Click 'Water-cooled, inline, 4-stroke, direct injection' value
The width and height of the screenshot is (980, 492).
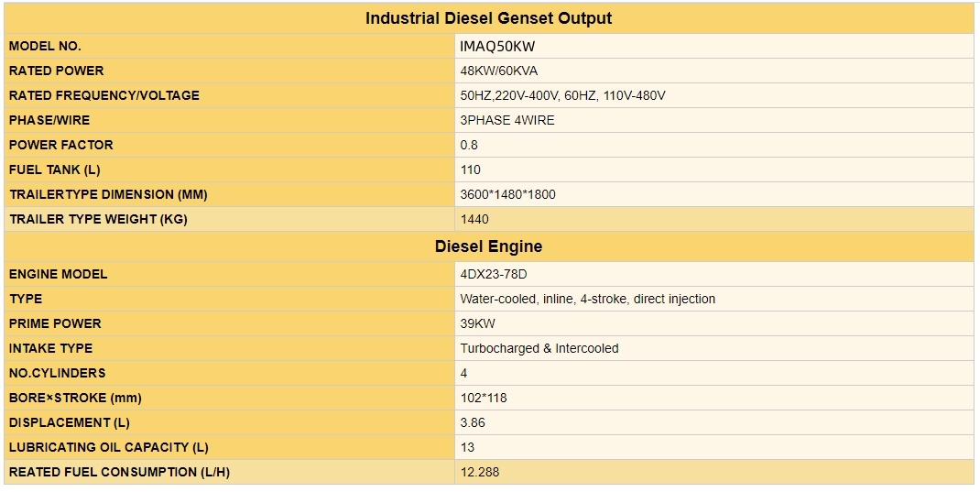point(587,299)
